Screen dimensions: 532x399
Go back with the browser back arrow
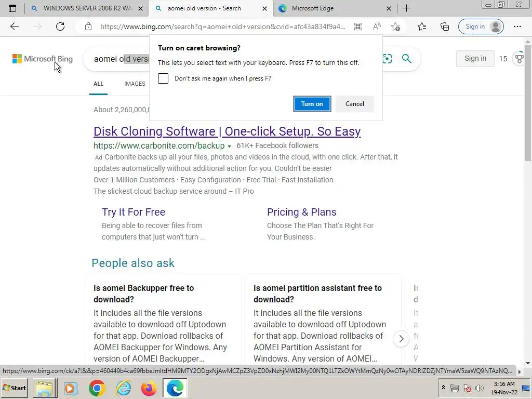[14, 26]
